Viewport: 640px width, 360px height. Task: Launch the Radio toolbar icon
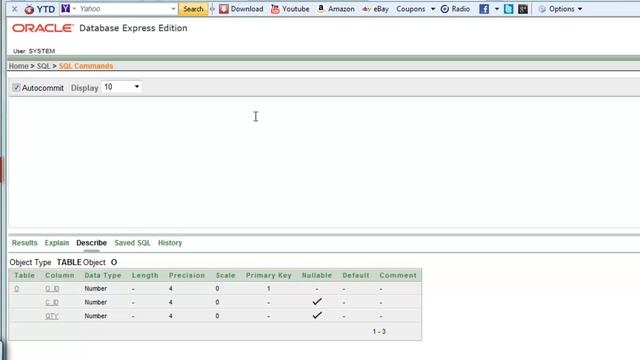tap(456, 9)
